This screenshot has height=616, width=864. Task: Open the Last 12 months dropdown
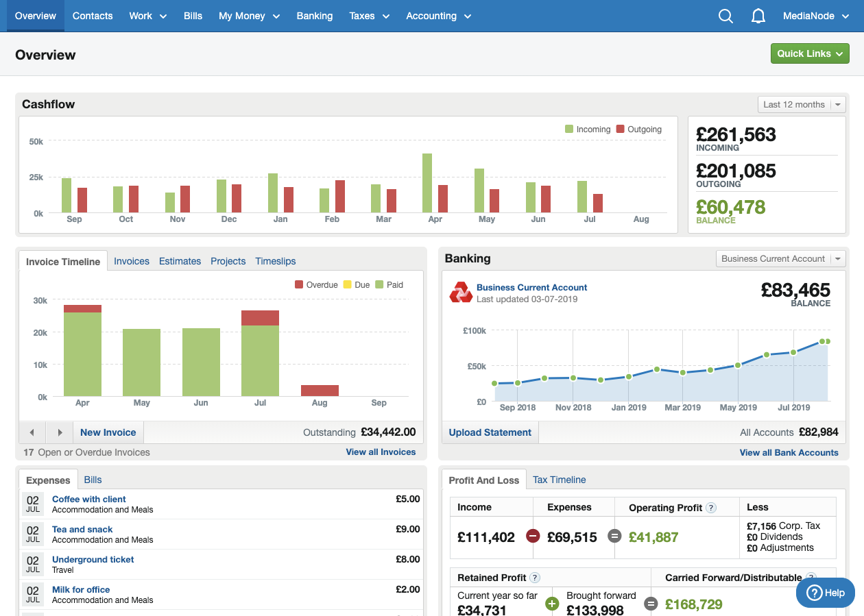coord(801,105)
